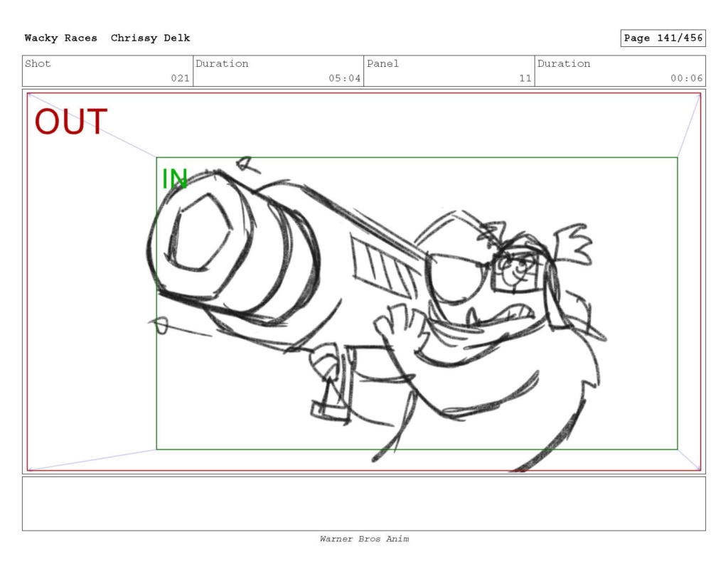Image resolution: width=728 pixels, height=564 pixels.
Task: Click the panel duration value '00:06'
Action: tap(686, 78)
